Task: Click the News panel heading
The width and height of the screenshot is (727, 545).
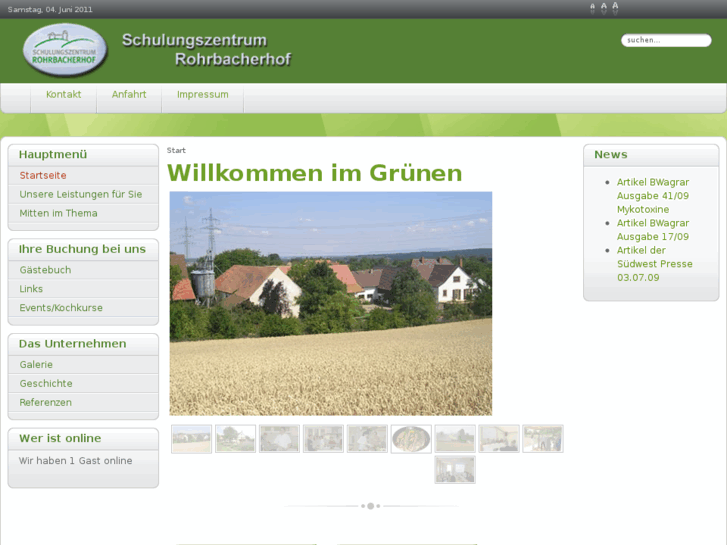Action: [611, 154]
